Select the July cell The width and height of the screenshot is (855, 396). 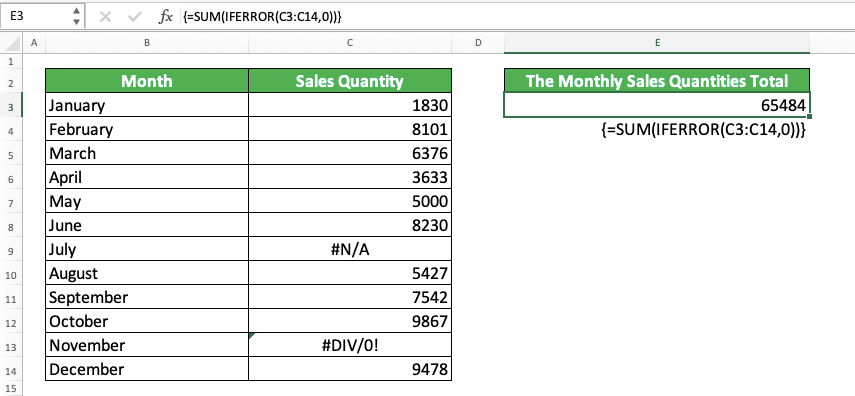[x=147, y=249]
